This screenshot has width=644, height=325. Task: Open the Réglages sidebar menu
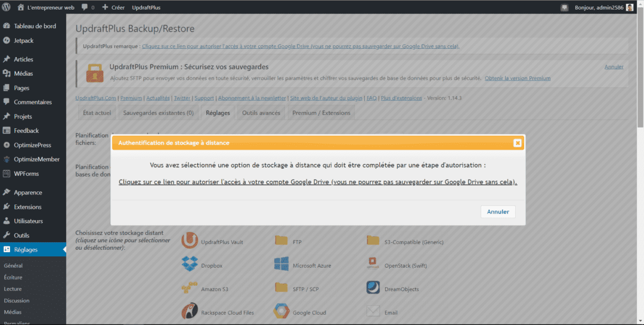[33, 249]
